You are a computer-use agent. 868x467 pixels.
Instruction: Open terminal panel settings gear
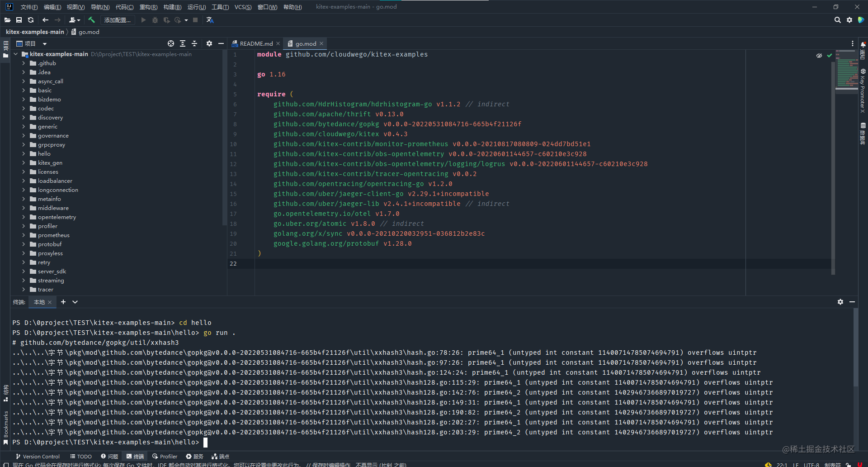(840, 302)
